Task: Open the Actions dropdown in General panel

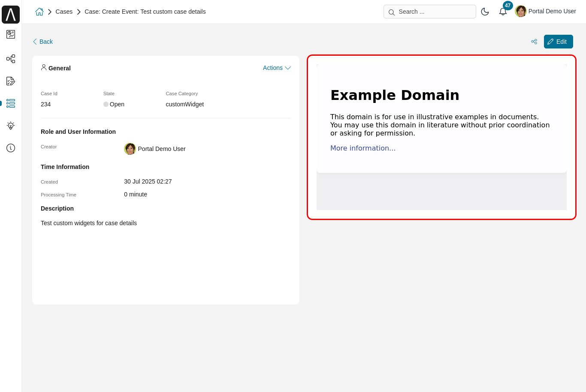Action: pyautogui.click(x=277, y=68)
